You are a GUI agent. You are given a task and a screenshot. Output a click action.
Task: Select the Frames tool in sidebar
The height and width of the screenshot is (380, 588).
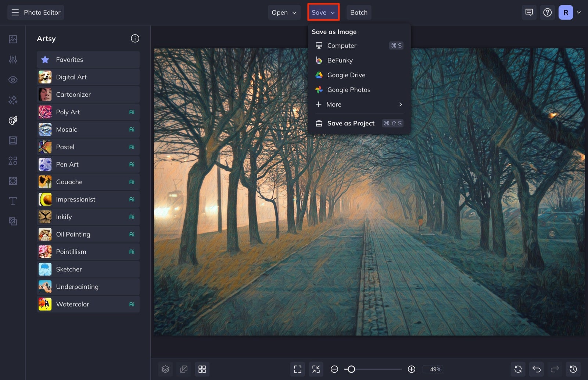pyautogui.click(x=12, y=140)
